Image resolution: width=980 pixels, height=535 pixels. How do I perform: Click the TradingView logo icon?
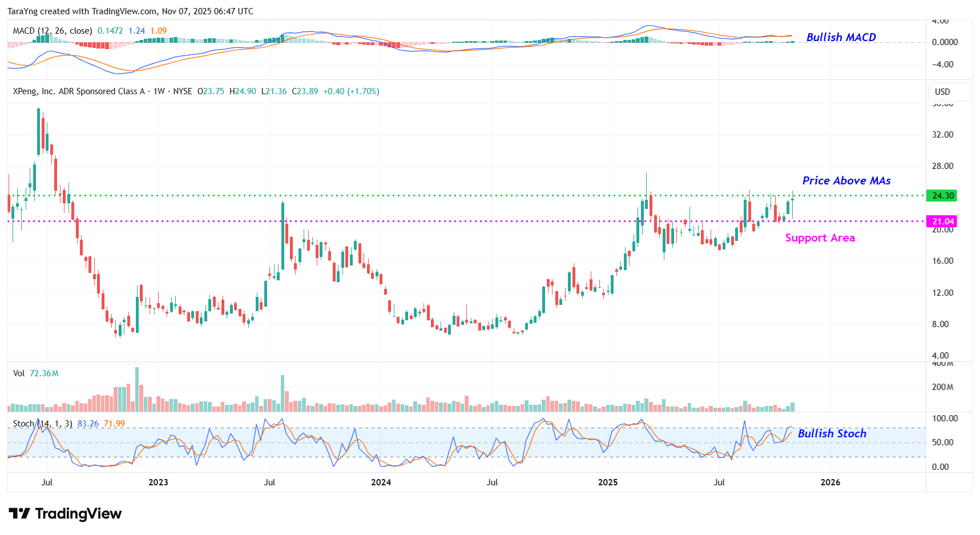[19, 514]
